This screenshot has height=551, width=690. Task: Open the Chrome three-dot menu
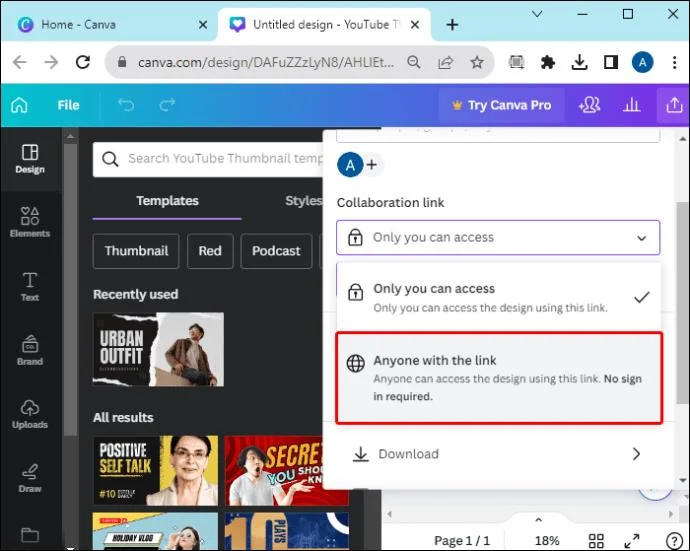674,62
